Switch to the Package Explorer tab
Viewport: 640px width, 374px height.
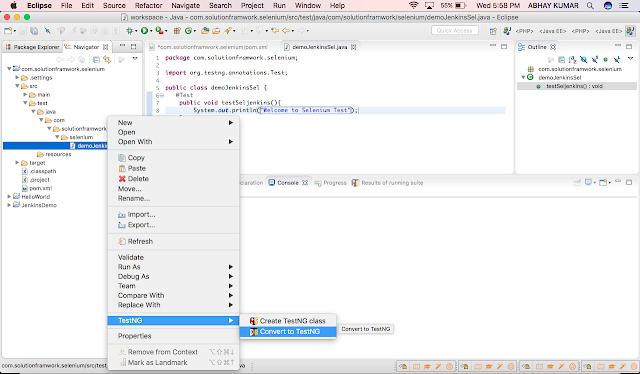(32, 47)
